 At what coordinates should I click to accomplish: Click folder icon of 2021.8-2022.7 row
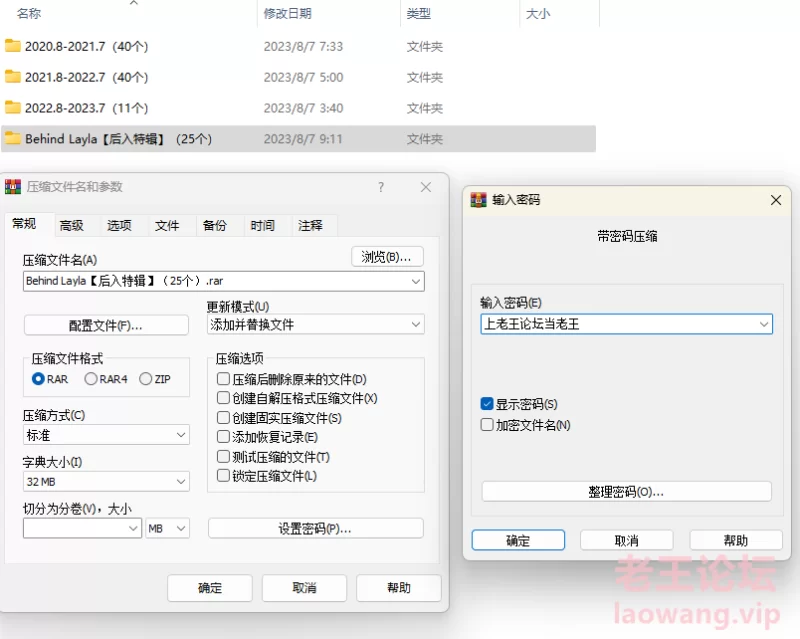coord(13,77)
